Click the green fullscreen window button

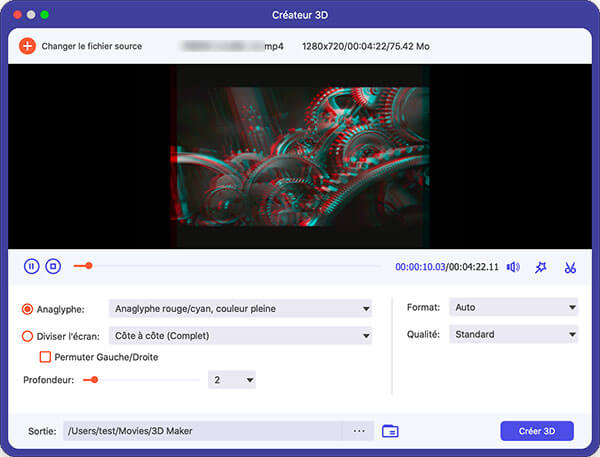[x=45, y=15]
